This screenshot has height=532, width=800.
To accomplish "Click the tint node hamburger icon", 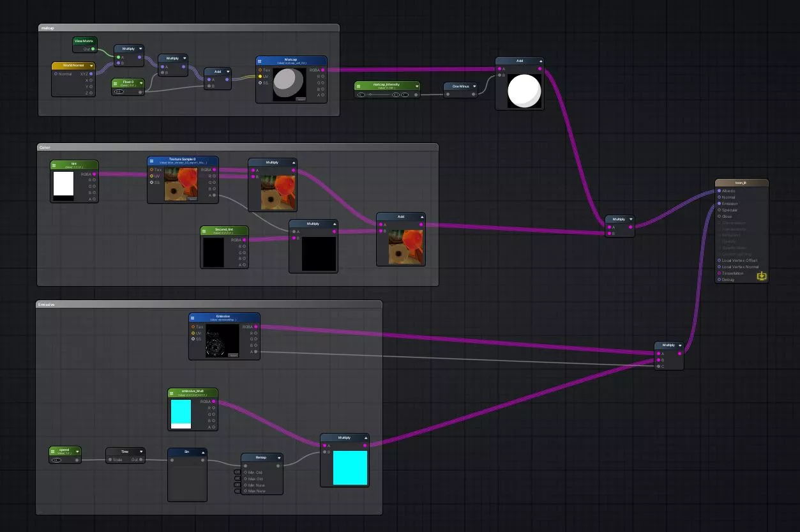I will [55, 165].
